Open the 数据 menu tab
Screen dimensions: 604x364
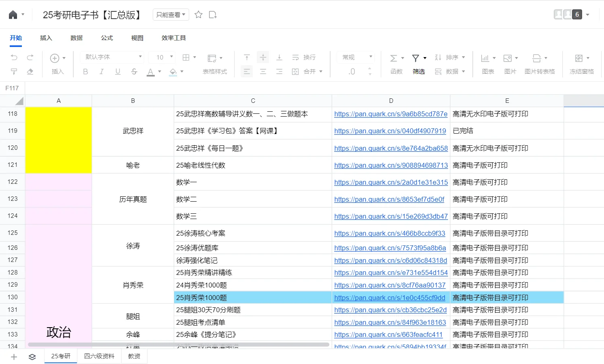pyautogui.click(x=77, y=38)
